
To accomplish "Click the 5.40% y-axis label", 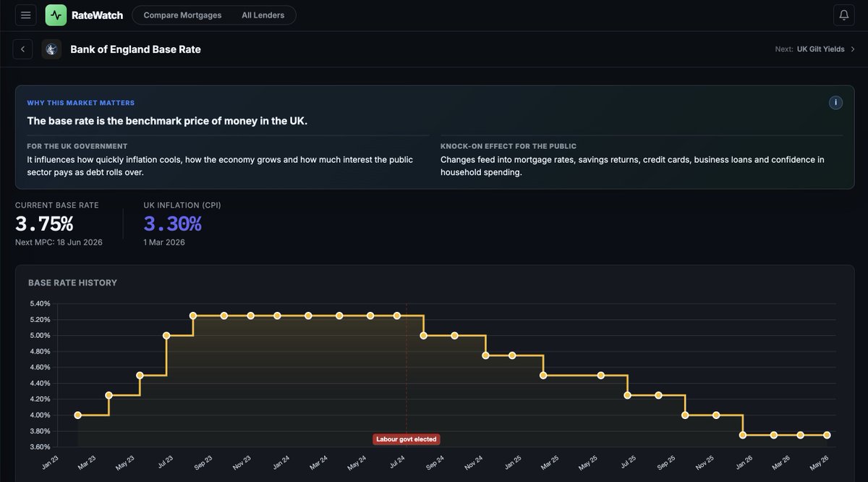I will click(39, 304).
